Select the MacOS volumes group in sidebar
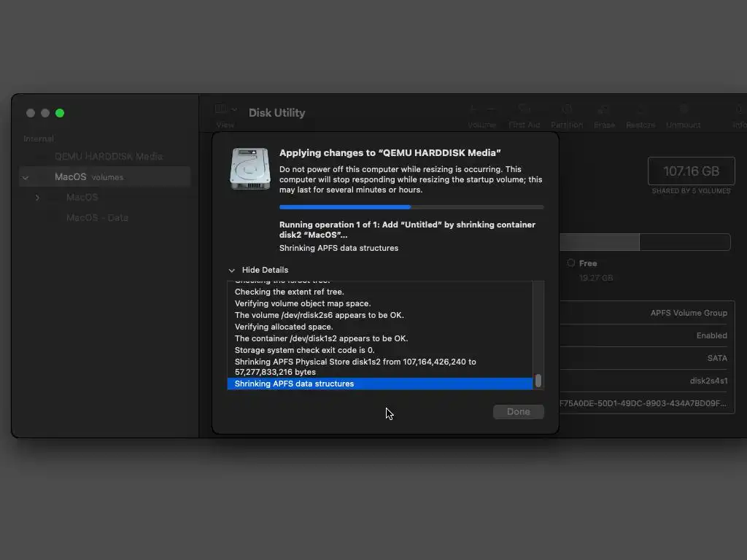 point(105,176)
